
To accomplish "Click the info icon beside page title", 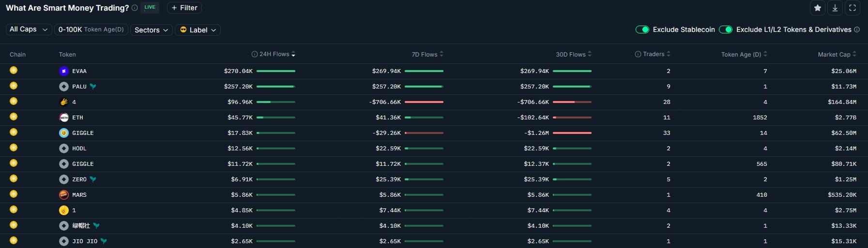I will [x=135, y=8].
